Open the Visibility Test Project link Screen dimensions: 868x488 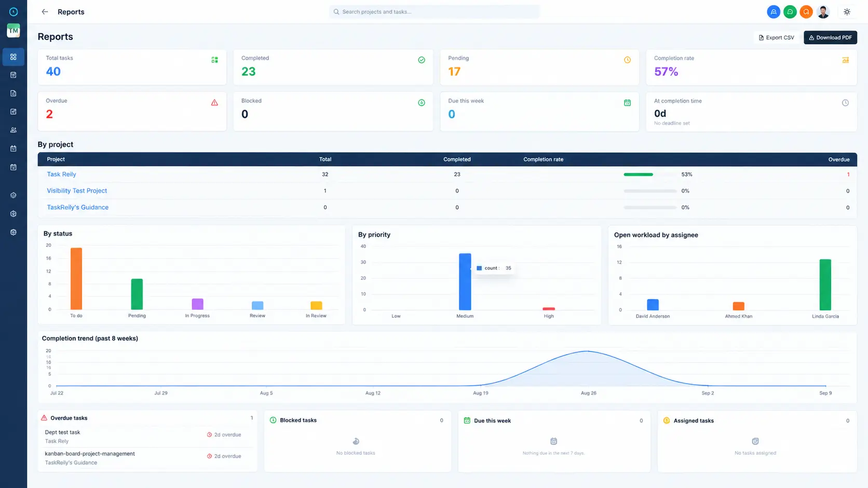(x=77, y=191)
